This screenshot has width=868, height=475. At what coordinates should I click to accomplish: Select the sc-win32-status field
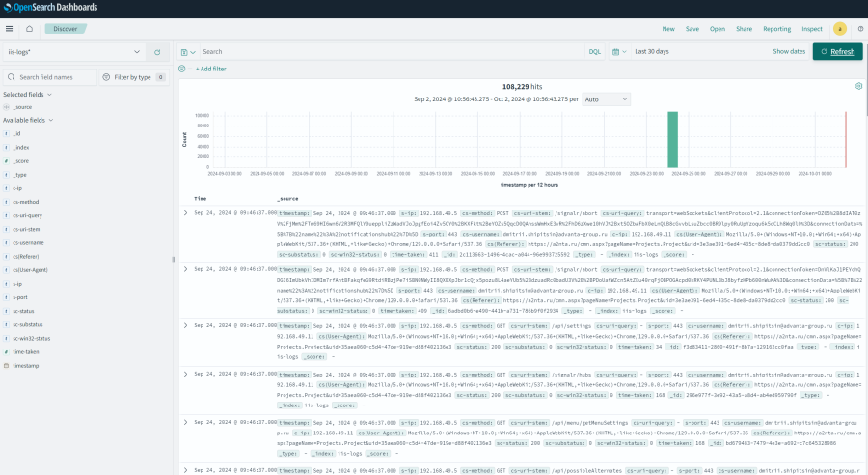point(32,338)
